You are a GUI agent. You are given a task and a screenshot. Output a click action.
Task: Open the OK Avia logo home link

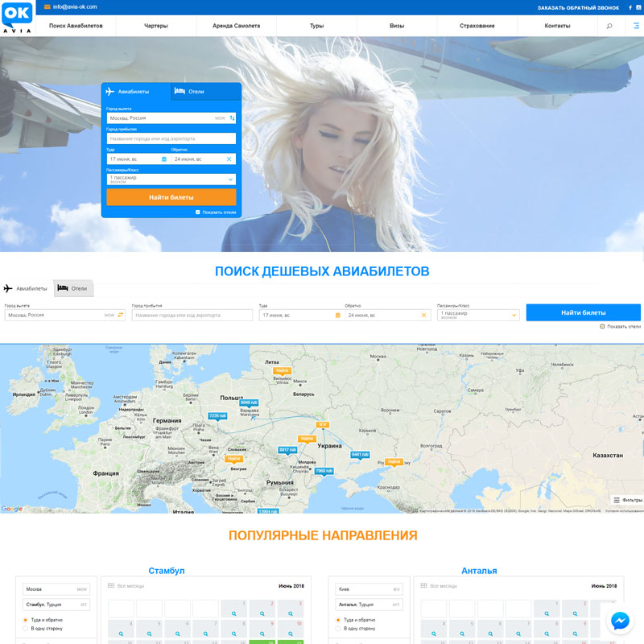(17, 18)
